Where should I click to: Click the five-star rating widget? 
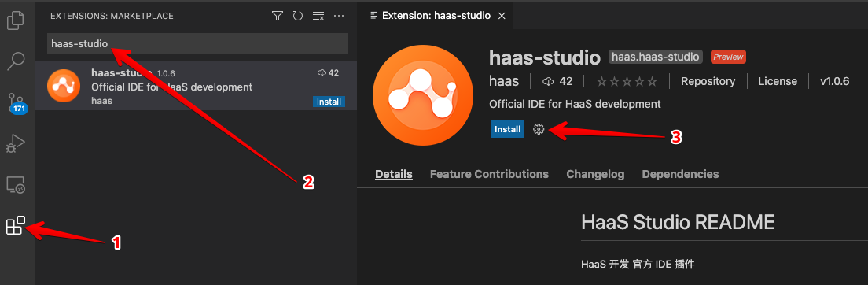pyautogui.click(x=627, y=82)
